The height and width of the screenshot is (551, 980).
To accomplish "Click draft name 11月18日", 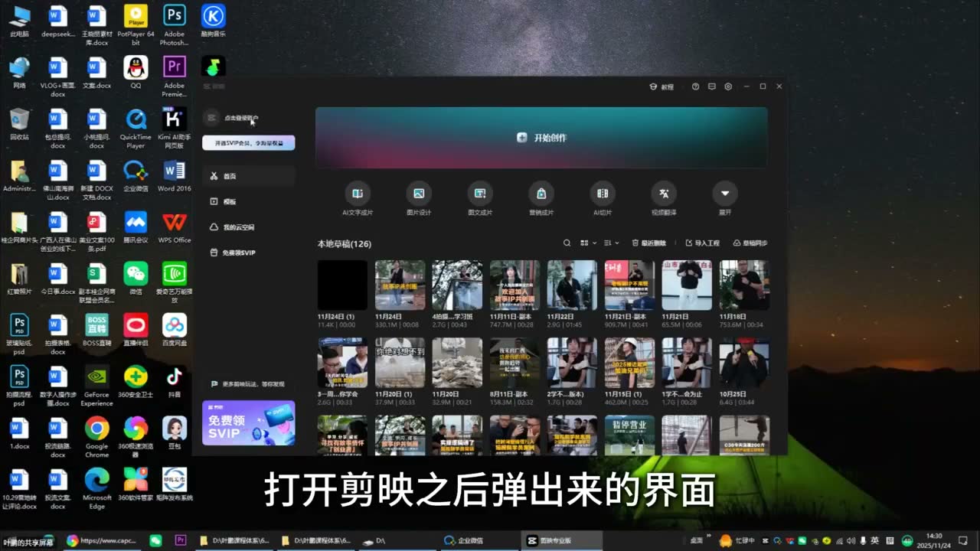I will point(733,316).
